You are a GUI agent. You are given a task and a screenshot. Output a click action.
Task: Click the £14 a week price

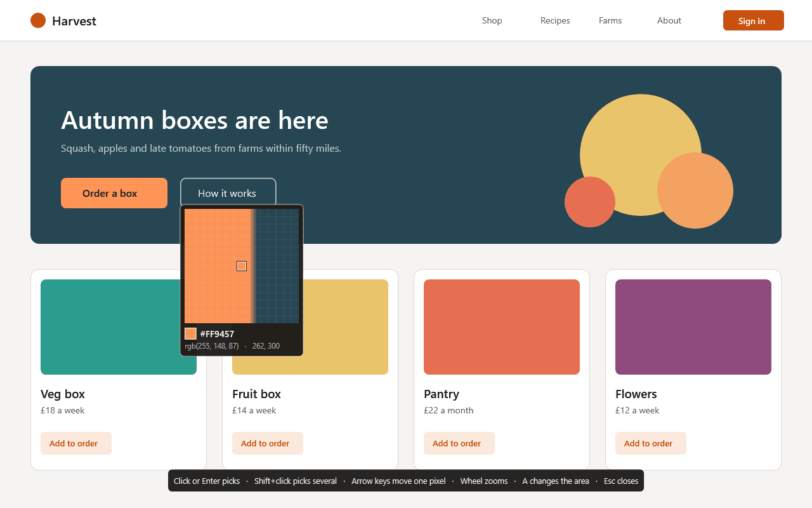coord(254,410)
